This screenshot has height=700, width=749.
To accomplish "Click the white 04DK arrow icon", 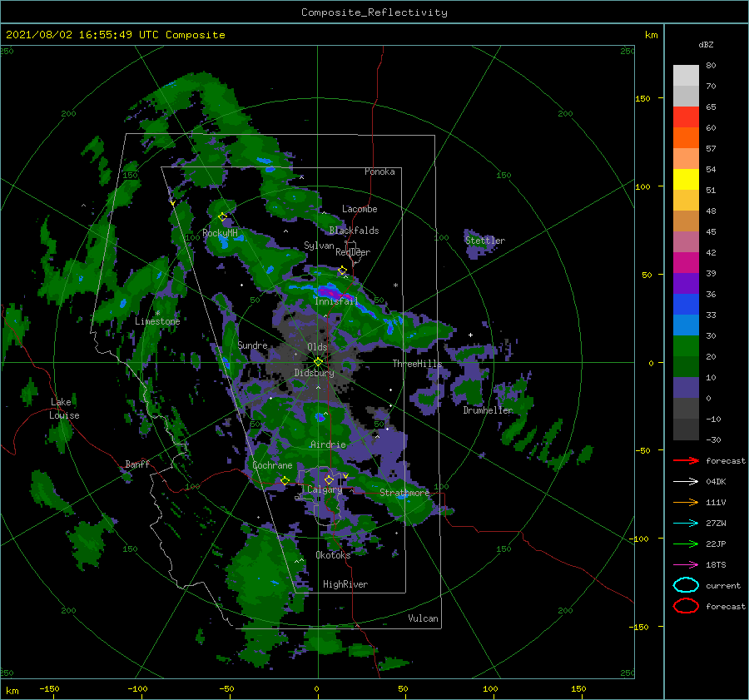I will click(x=686, y=482).
